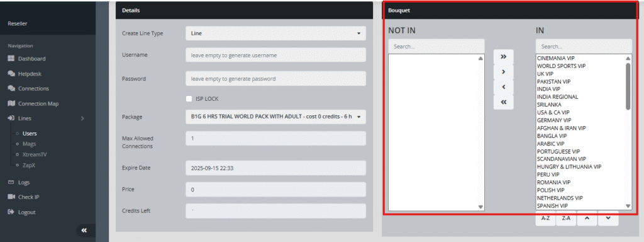Select PERU VIP bouquet
Image resolution: width=644 pixels, height=242 pixels.
click(x=548, y=175)
